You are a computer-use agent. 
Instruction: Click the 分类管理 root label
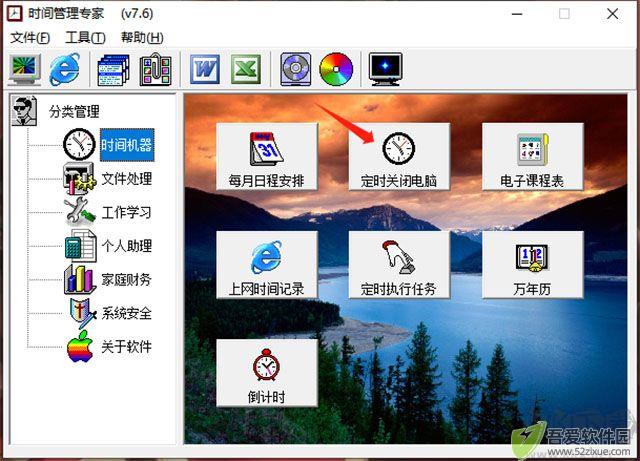pyautogui.click(x=74, y=111)
